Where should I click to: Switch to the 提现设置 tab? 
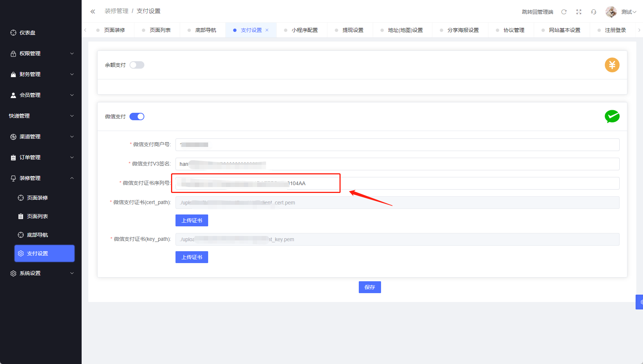point(352,30)
